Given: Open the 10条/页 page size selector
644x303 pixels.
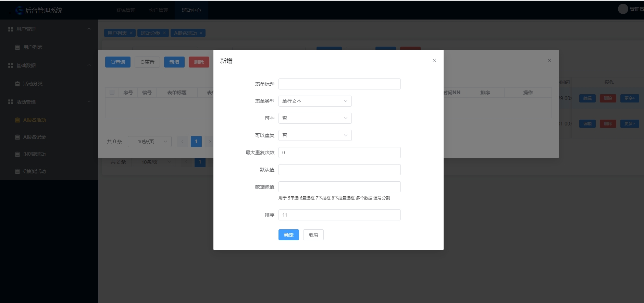Looking at the screenshot, I should pos(149,142).
